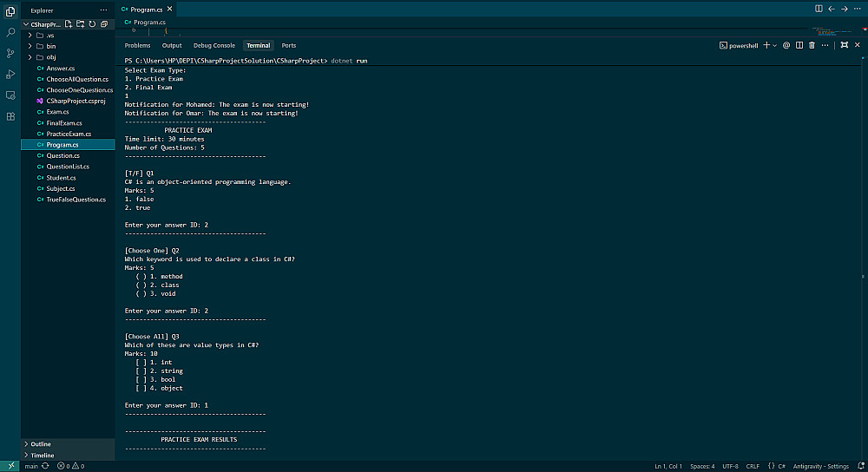
Task: Change file encoding UTF-8
Action: [730, 467]
